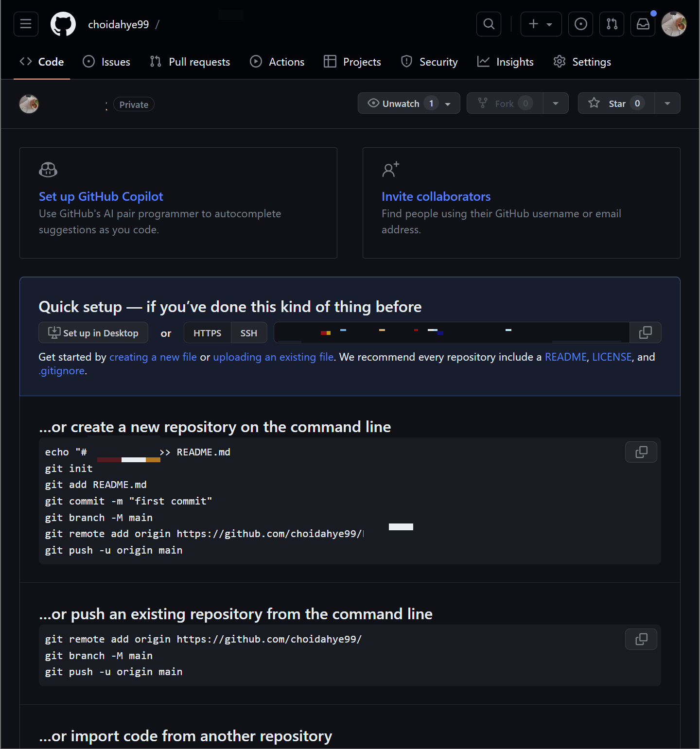The height and width of the screenshot is (749, 700).
Task: Click the repository owner avatar thumbnail
Action: (x=29, y=104)
